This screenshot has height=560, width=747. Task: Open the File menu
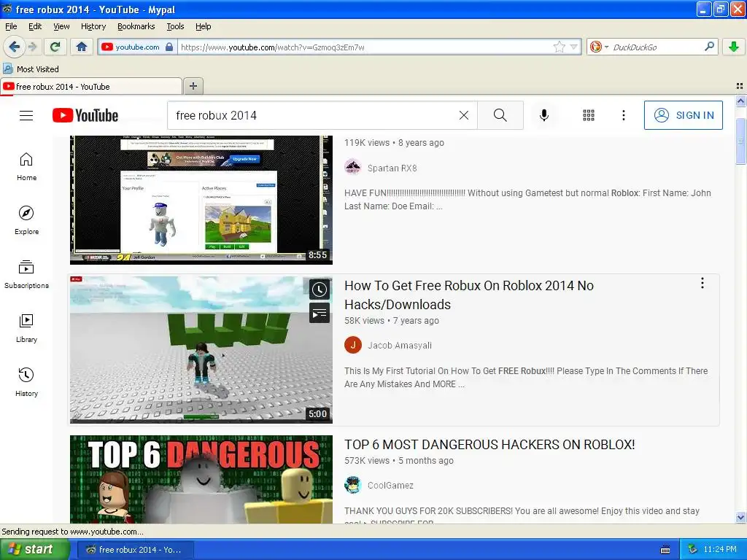[11, 26]
